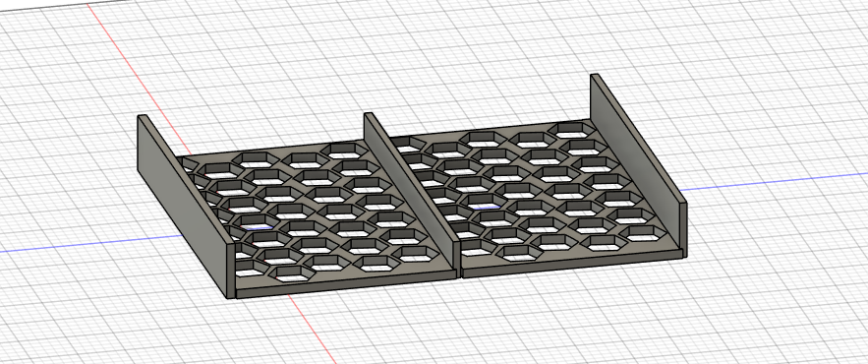Select the top edge of center divider
868x364 pixels.
(413, 177)
